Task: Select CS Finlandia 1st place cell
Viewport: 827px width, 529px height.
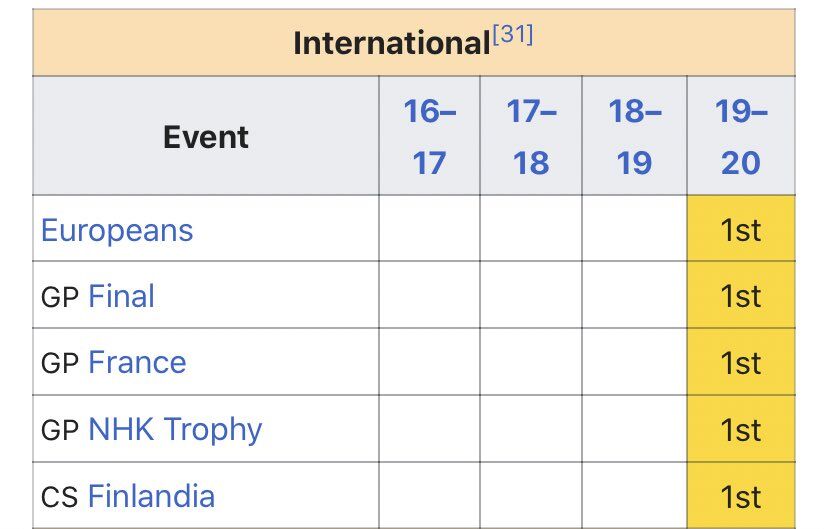Action: [x=741, y=496]
